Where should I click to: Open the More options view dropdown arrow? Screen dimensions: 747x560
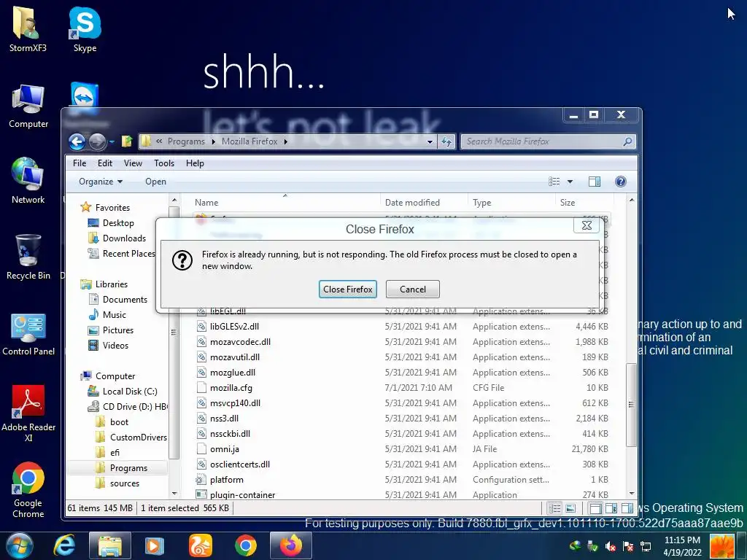570,182
